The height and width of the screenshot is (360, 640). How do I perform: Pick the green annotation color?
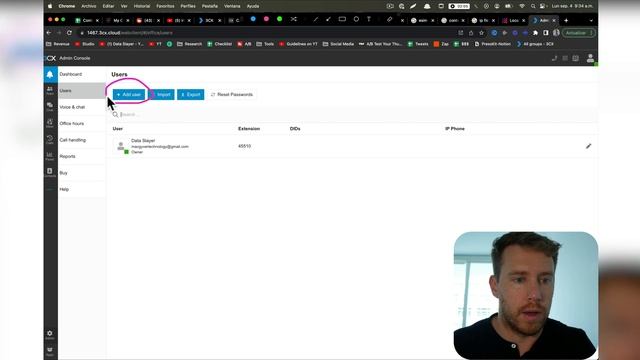click(x=280, y=19)
